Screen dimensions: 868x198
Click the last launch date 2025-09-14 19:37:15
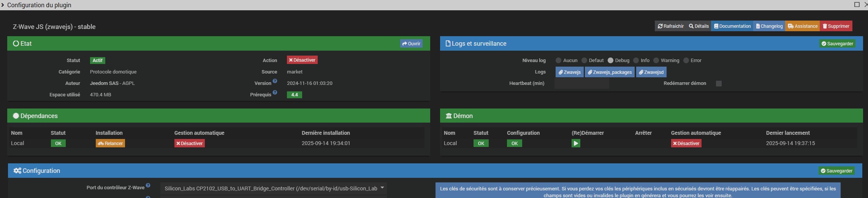790,143
